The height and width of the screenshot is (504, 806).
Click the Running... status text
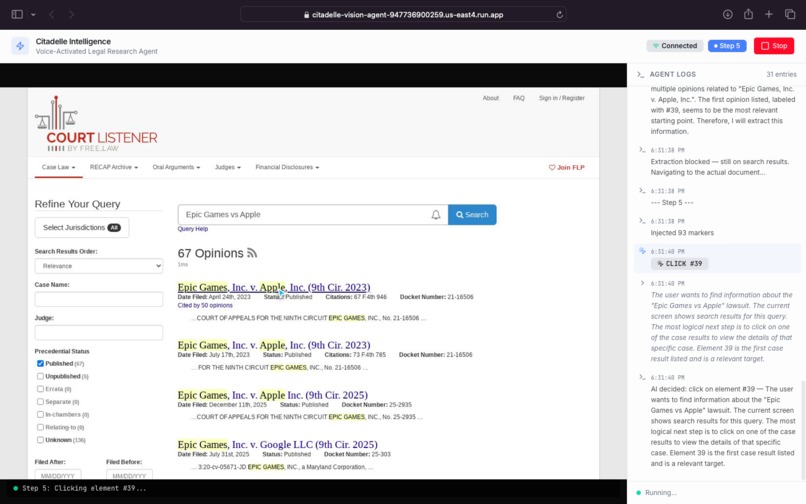[x=661, y=492]
